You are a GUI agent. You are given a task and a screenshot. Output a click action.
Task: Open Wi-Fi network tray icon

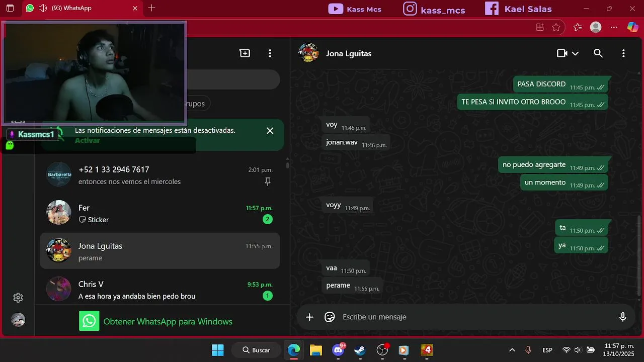pyautogui.click(x=567, y=350)
